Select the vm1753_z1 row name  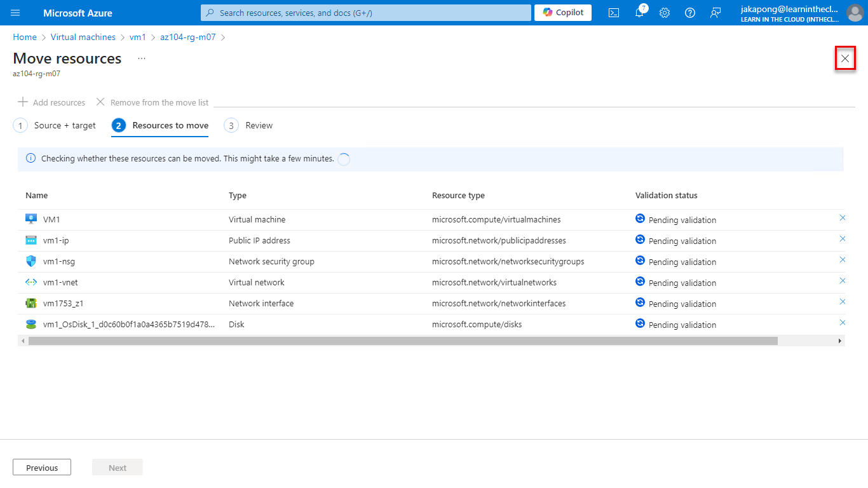pos(64,304)
